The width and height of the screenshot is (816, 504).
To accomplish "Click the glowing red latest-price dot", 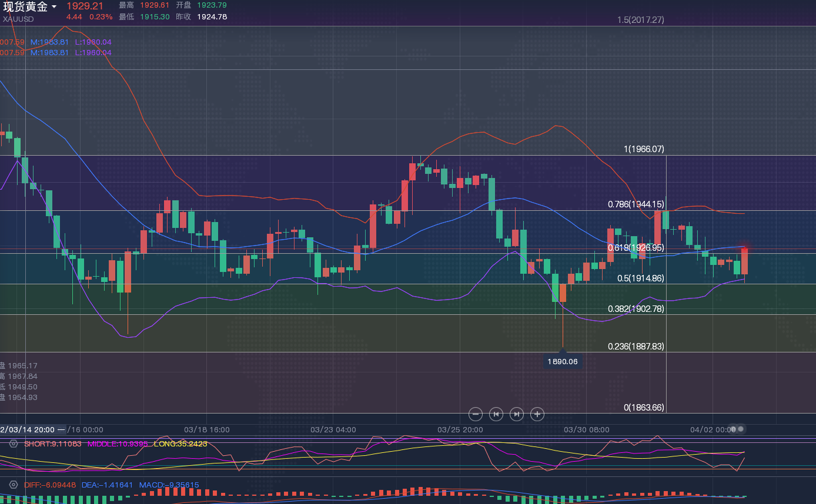I will tap(745, 248).
